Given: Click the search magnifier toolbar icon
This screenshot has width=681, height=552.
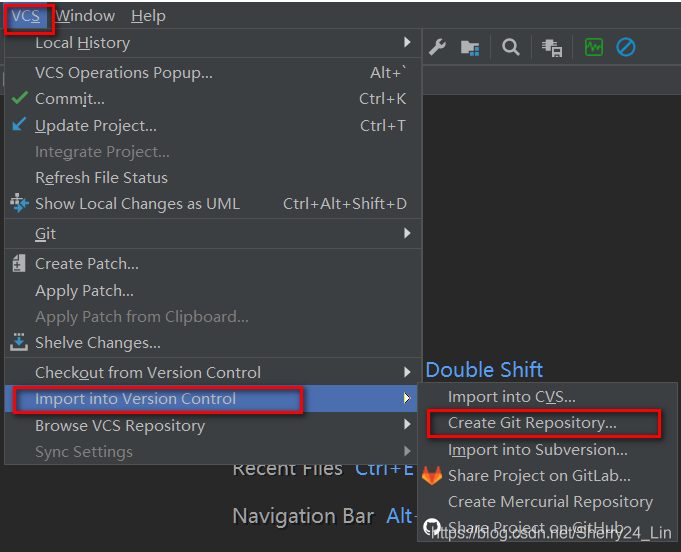Looking at the screenshot, I should [511, 47].
